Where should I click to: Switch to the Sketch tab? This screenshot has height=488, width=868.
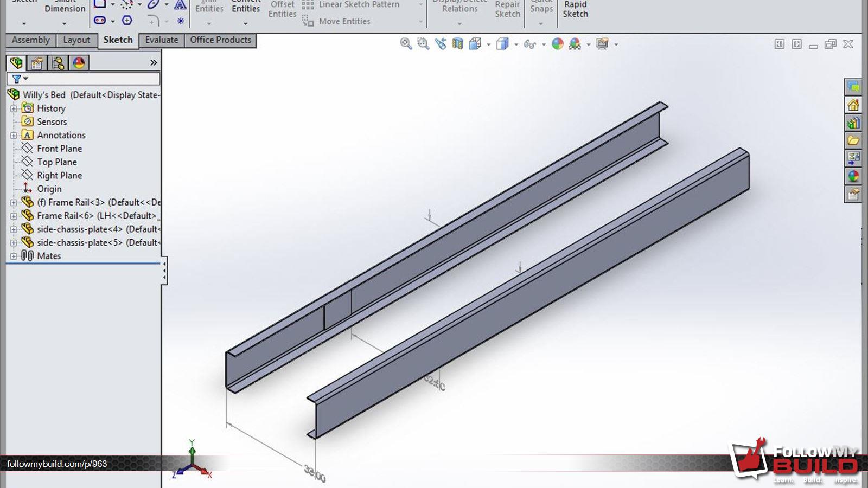118,40
